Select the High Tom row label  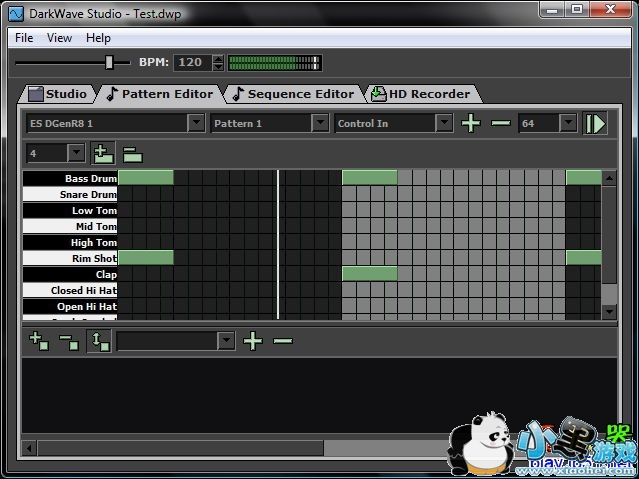pyautogui.click(x=70, y=242)
